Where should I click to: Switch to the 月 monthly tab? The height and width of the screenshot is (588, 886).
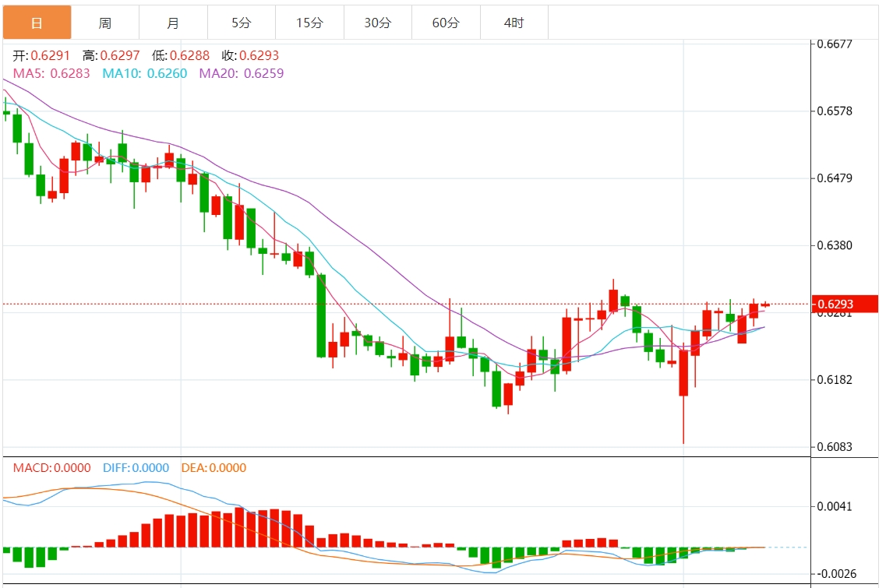click(174, 23)
